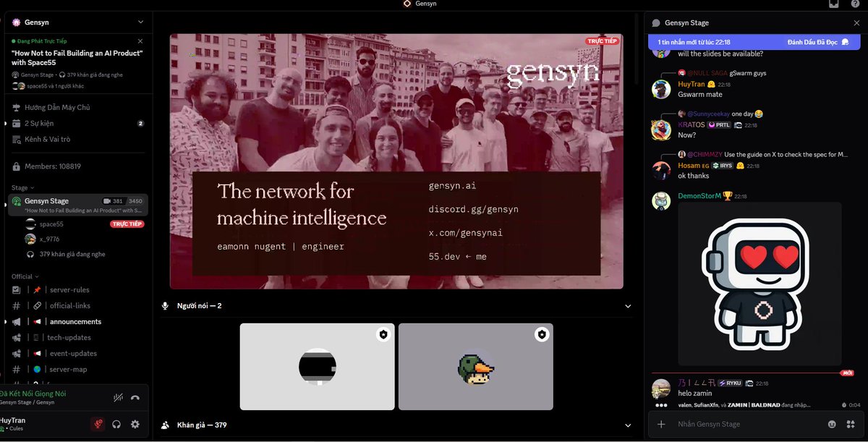
Task: Select the duck-avatar speaker tile
Action: tap(476, 367)
